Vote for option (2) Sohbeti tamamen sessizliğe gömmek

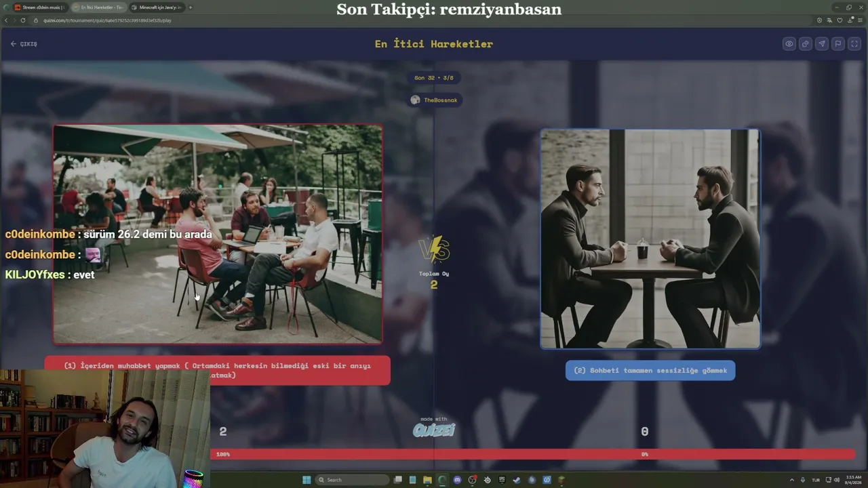coord(650,370)
